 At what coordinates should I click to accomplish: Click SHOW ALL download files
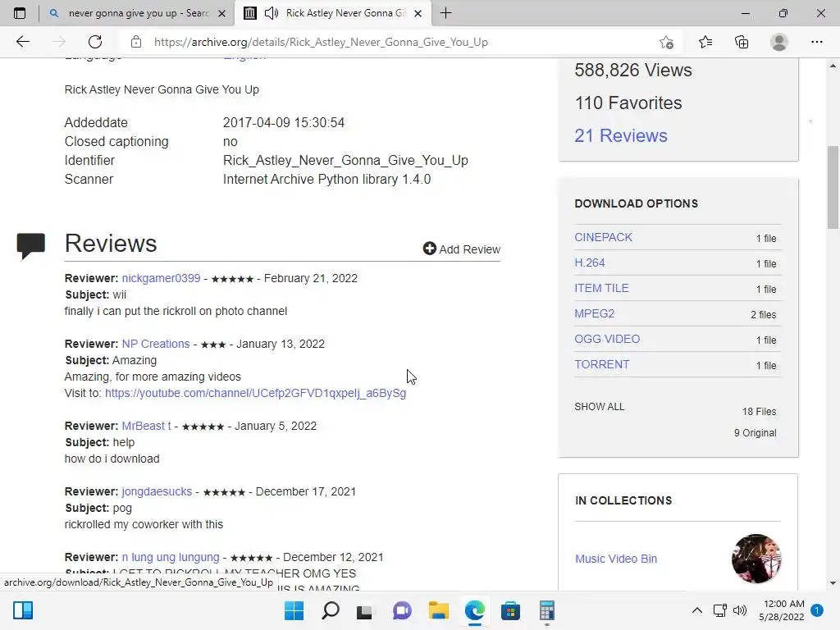(600, 407)
